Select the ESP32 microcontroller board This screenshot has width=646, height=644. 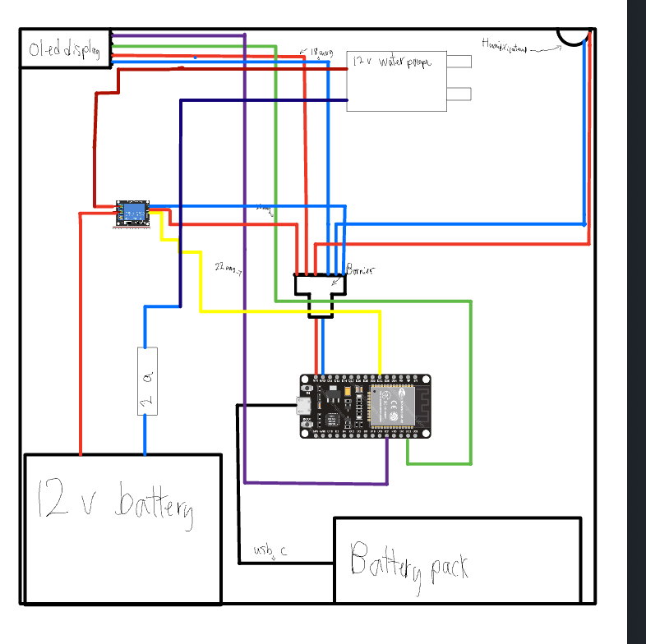(x=366, y=406)
